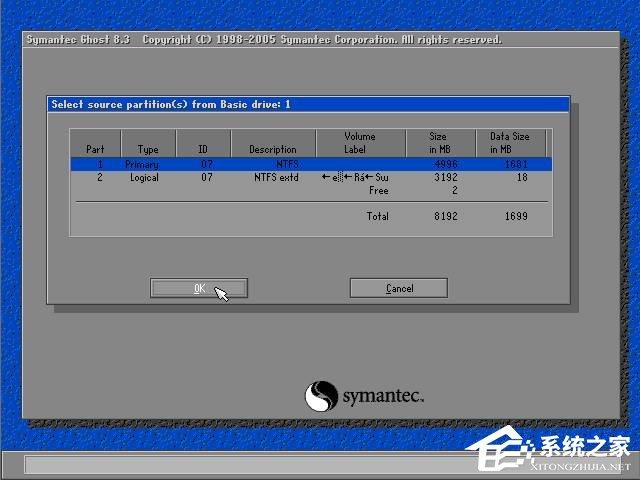Click the Primary type cell
Image resolution: width=640 pixels, height=480 pixels.
coord(142,164)
